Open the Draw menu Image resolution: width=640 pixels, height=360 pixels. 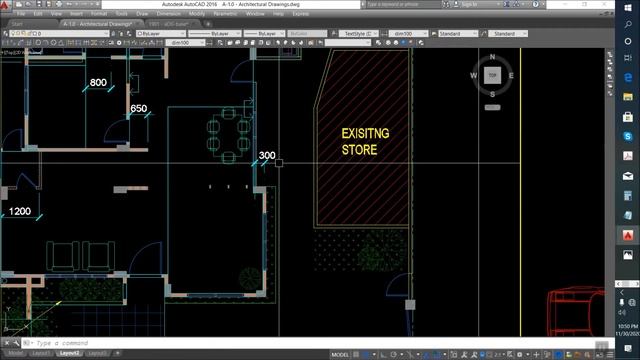[x=142, y=14]
